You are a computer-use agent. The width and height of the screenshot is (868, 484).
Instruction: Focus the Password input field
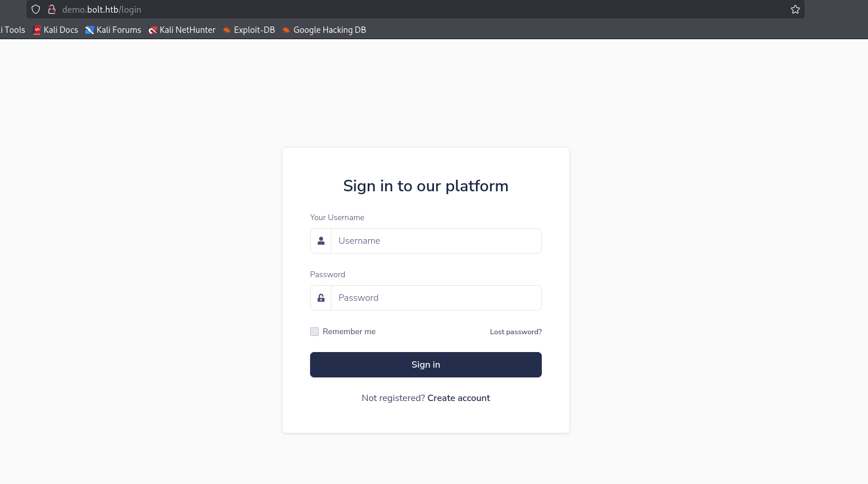tap(436, 298)
